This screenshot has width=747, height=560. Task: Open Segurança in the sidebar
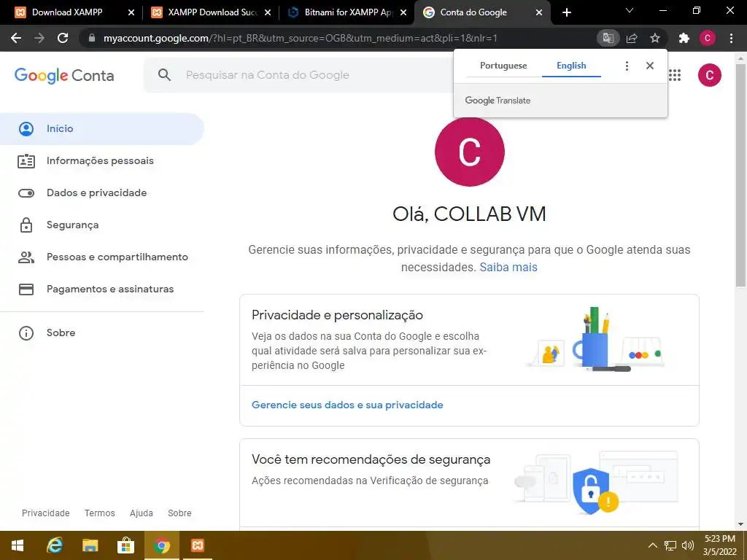pos(102,225)
